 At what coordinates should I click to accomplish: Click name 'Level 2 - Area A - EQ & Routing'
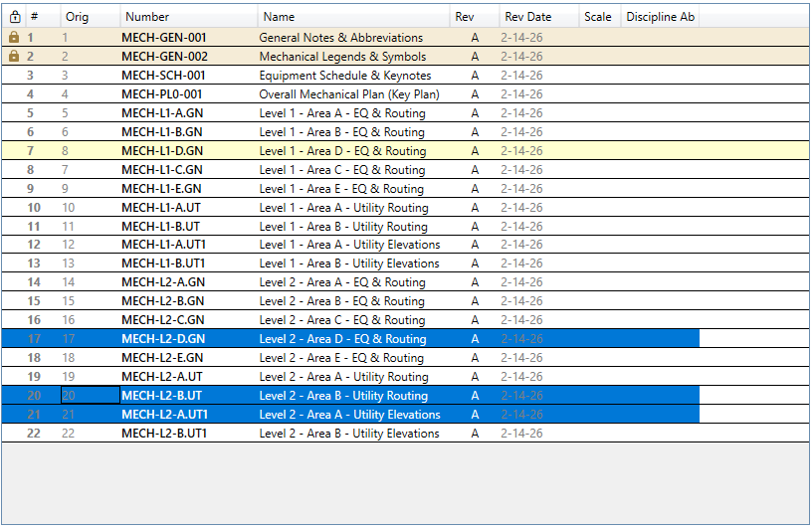pyautogui.click(x=342, y=282)
